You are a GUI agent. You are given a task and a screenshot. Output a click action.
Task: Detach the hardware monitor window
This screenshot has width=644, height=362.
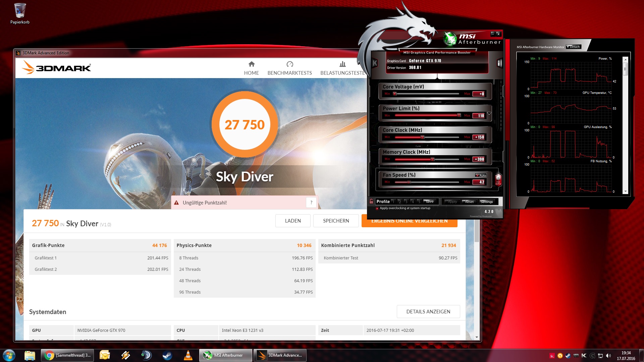click(573, 47)
